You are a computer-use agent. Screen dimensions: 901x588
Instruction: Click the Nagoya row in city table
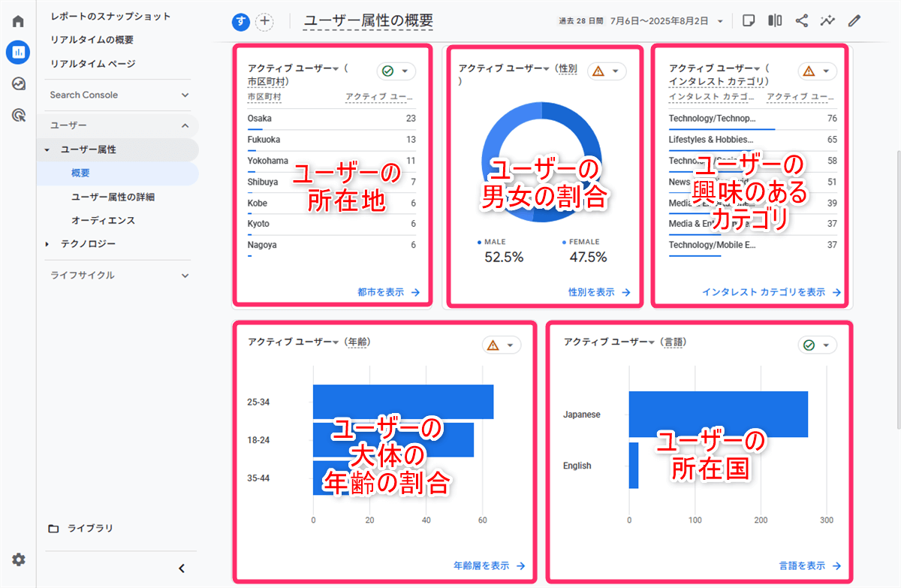point(331,246)
